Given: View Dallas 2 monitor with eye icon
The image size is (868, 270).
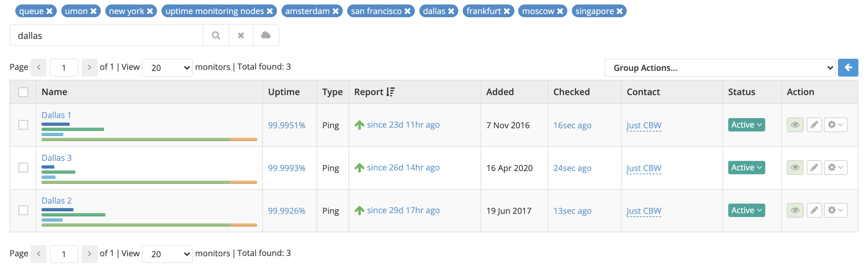Looking at the screenshot, I should (x=795, y=210).
